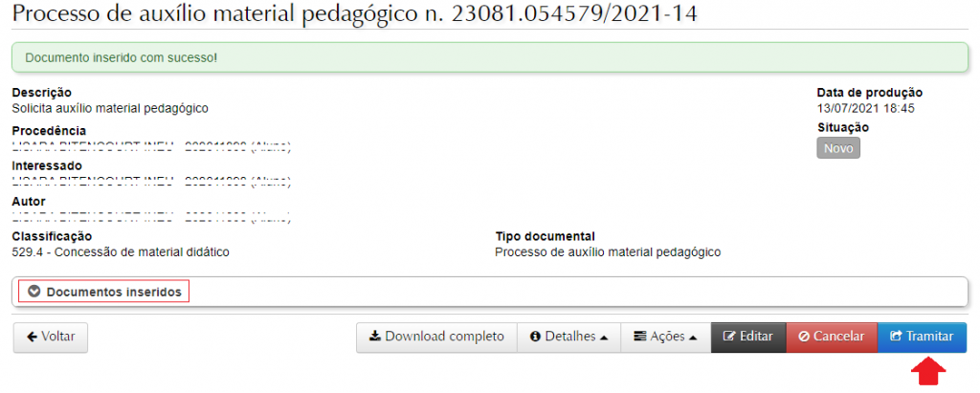The width and height of the screenshot is (980, 393).
Task: Click the list icon on Ações
Action: 639,338
